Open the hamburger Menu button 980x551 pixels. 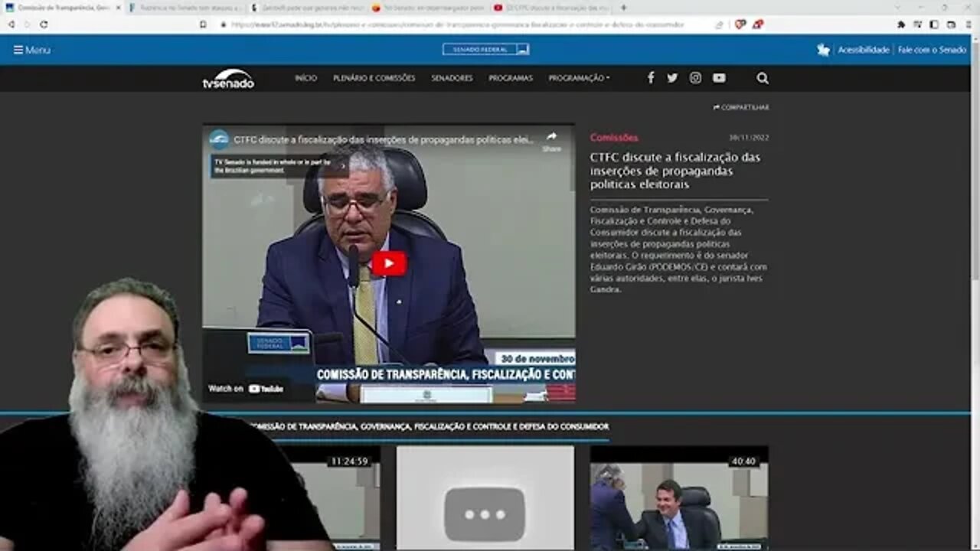31,50
